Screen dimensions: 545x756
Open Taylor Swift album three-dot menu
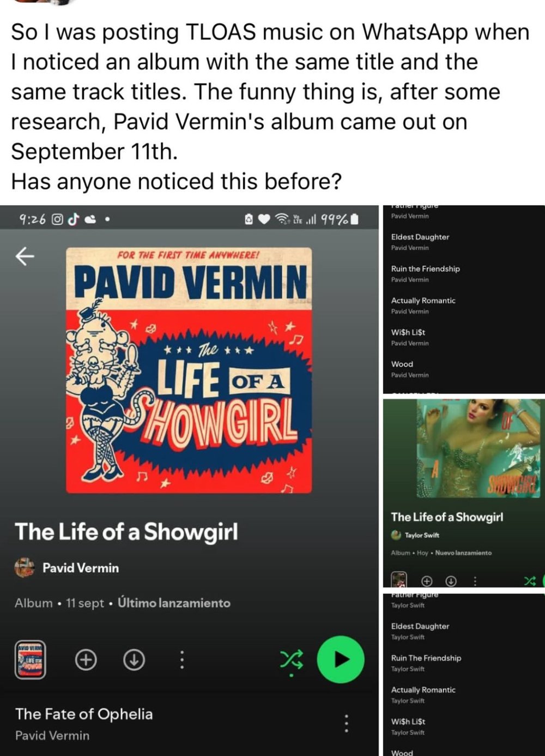(x=475, y=581)
